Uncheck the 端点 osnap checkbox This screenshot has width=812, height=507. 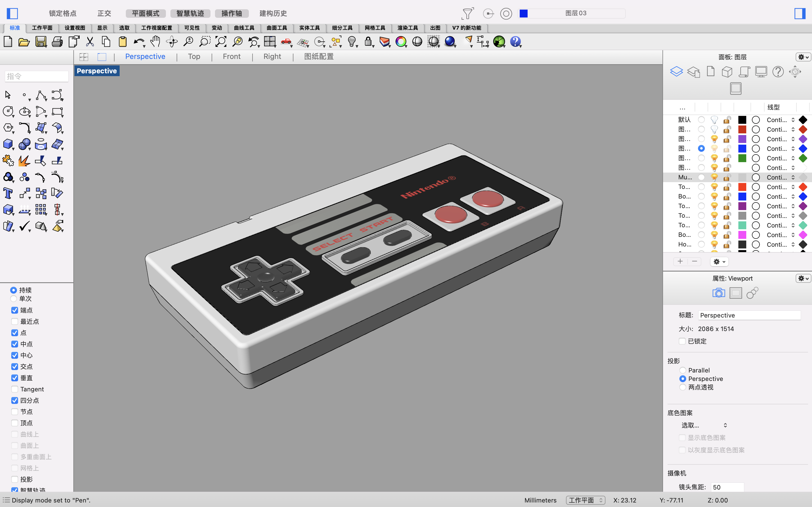click(x=15, y=310)
